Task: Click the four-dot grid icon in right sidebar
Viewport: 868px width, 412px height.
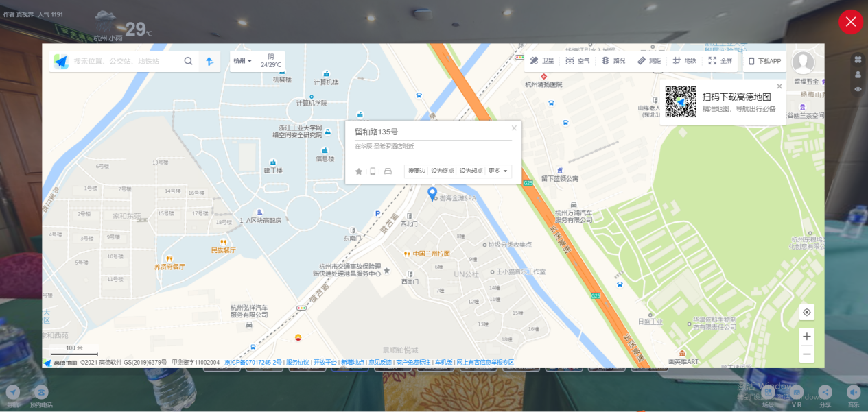Action: tap(858, 60)
